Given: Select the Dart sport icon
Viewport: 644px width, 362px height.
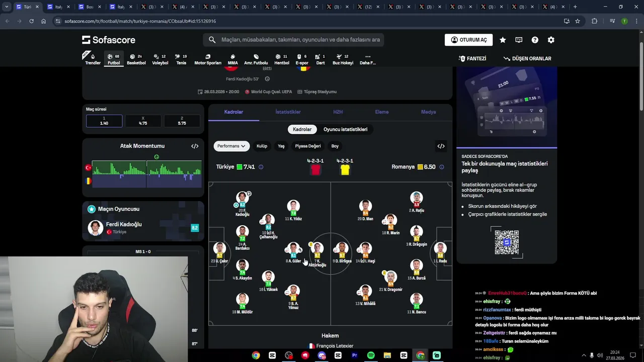Looking at the screenshot, I should click(320, 59).
